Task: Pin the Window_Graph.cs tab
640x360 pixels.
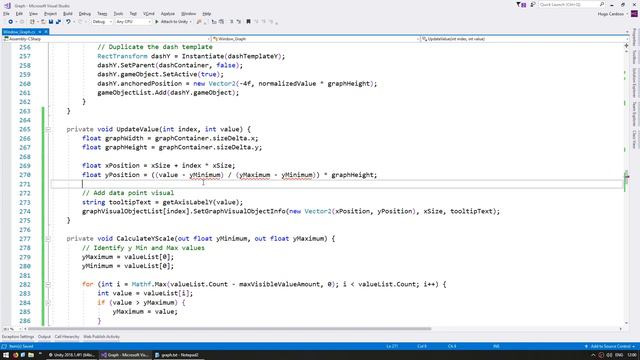Action: click(x=40, y=31)
